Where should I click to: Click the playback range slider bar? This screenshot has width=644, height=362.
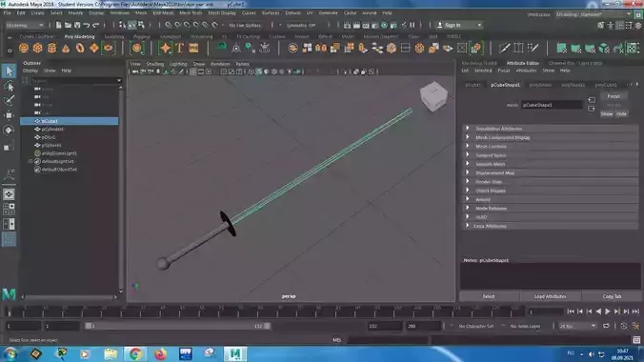(178, 326)
